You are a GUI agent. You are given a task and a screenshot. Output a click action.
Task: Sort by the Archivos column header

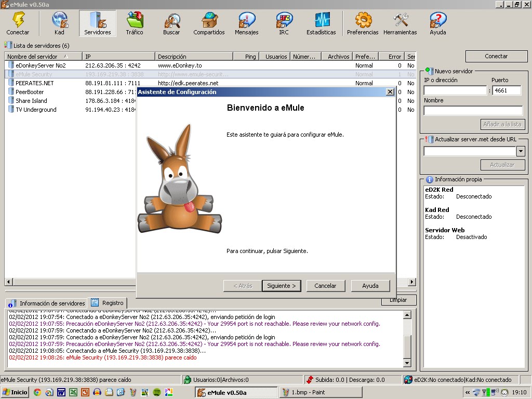click(337, 57)
